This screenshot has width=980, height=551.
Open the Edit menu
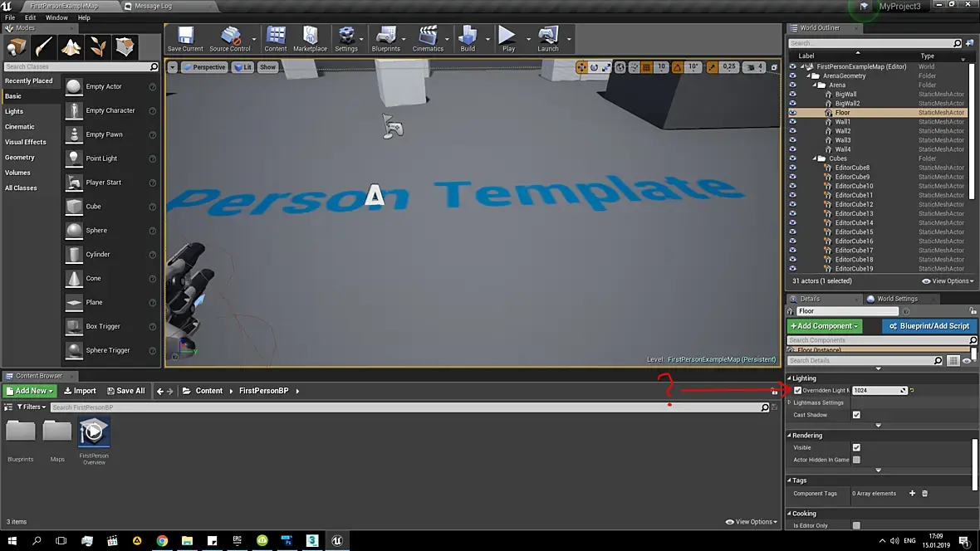point(30,17)
